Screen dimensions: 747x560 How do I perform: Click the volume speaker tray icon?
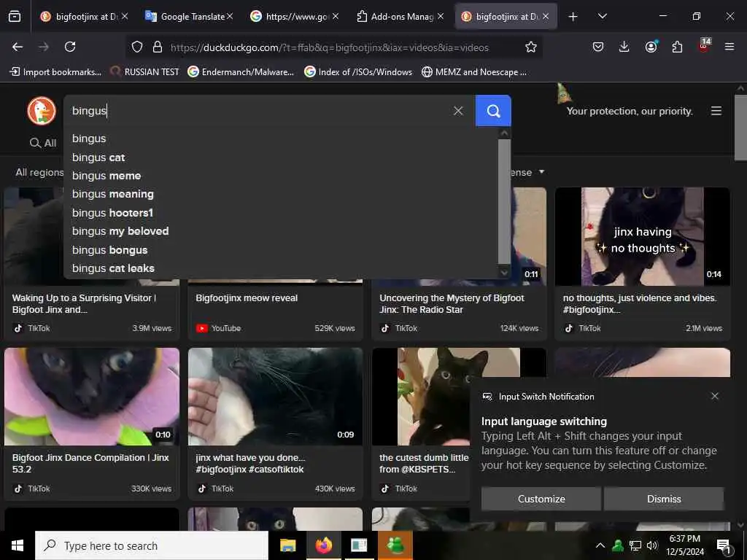652,545
